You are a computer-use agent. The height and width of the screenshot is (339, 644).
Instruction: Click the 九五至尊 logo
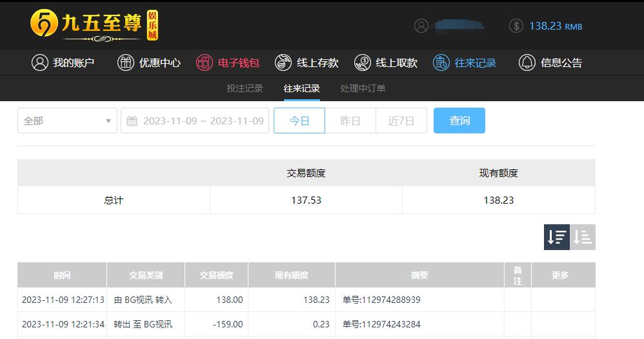[x=94, y=25]
